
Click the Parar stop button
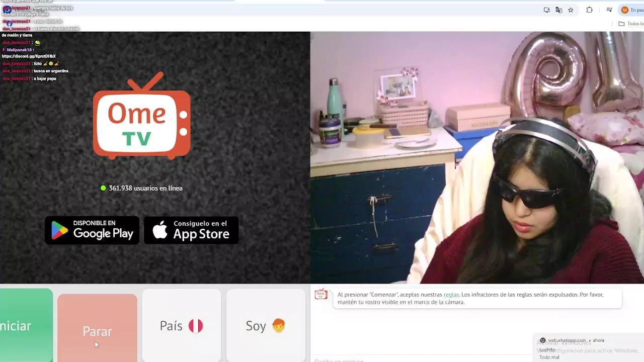97,328
